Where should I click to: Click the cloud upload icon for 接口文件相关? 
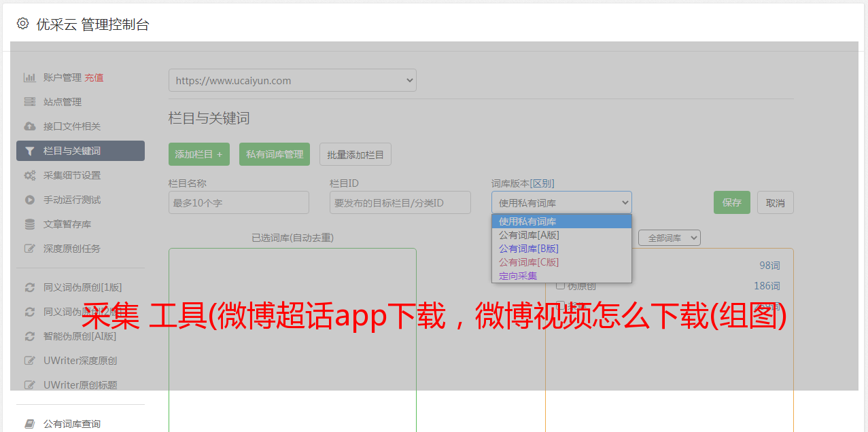pyautogui.click(x=29, y=126)
